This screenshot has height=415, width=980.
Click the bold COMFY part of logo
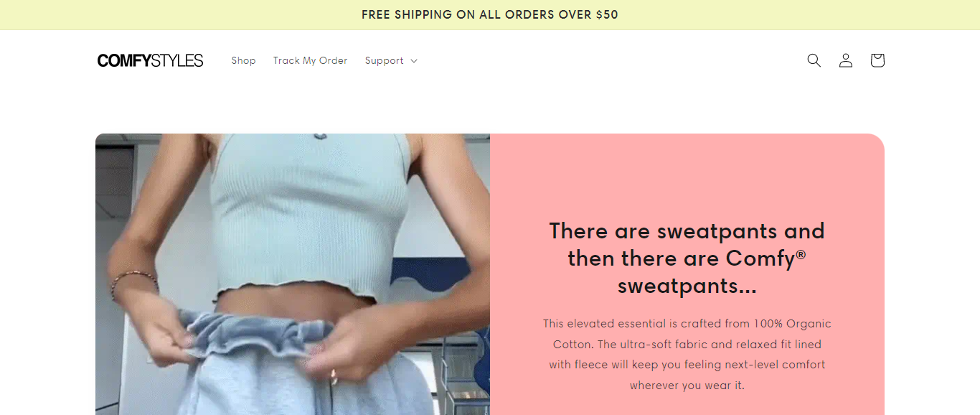pyautogui.click(x=124, y=61)
